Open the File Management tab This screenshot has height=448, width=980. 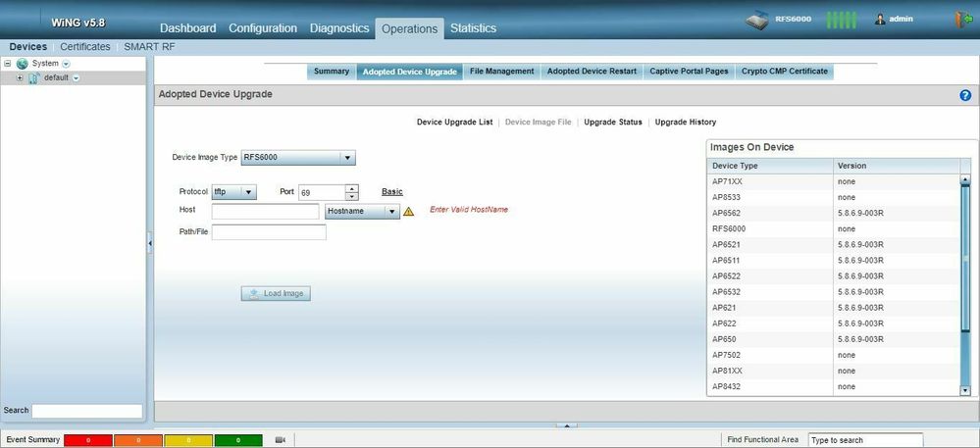[501, 72]
